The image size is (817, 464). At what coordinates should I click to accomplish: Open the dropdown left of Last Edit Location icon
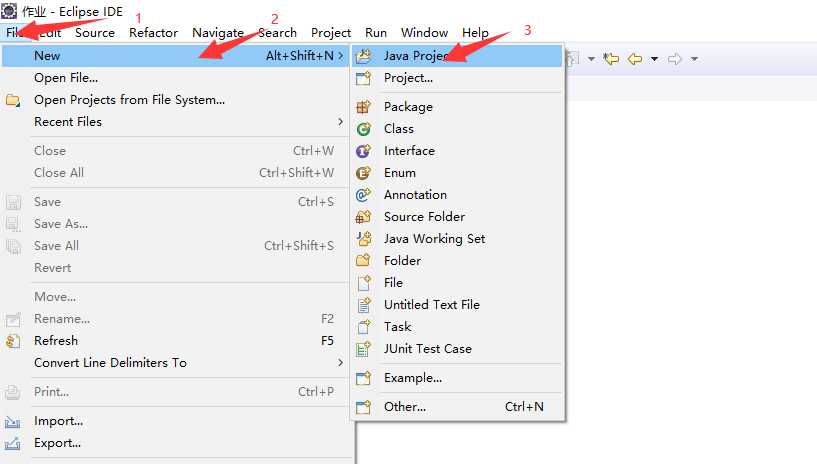pyautogui.click(x=591, y=59)
